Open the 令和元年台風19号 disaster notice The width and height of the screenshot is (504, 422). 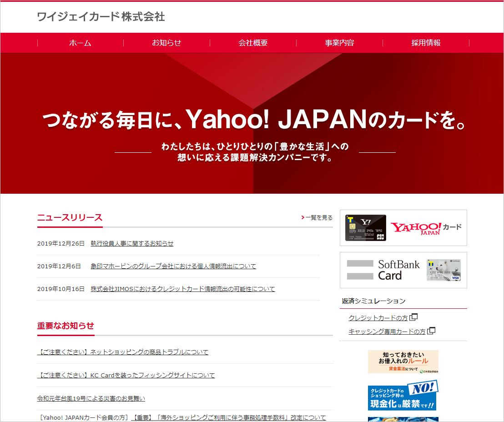(x=91, y=399)
